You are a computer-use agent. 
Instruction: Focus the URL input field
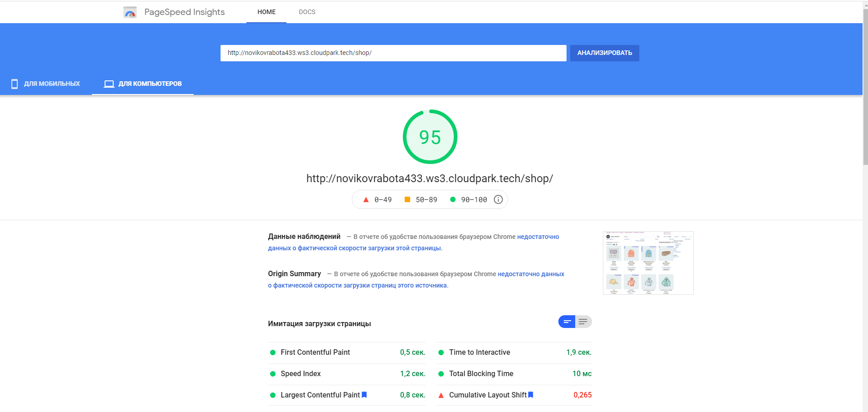click(x=393, y=53)
